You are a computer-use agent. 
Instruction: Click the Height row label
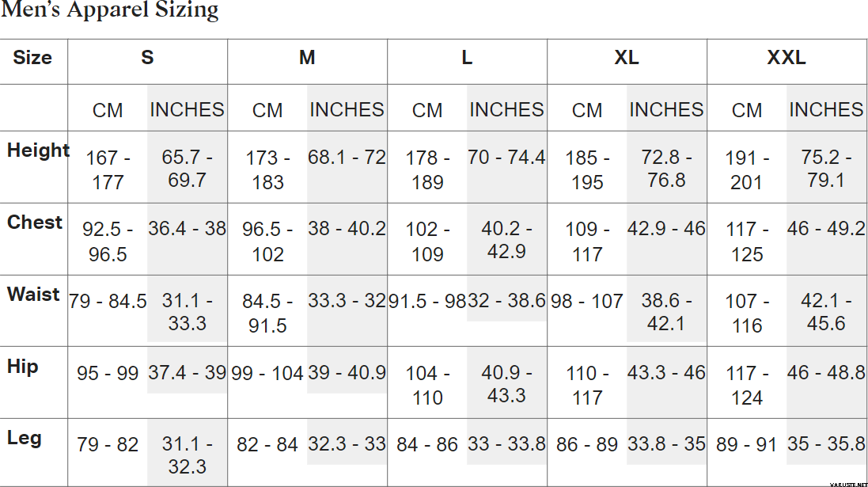tap(38, 150)
